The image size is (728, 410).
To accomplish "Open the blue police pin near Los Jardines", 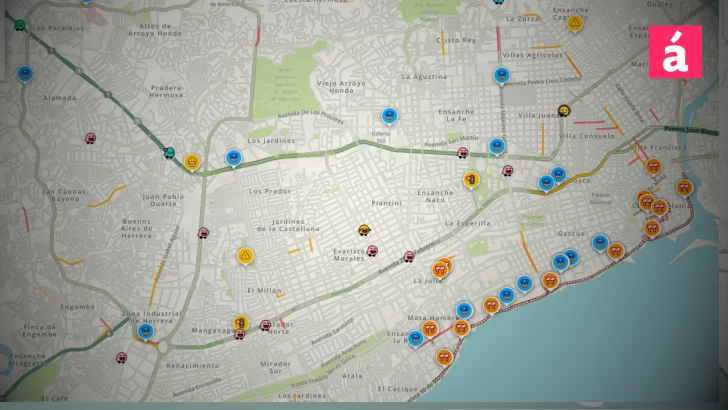I will 234,157.
